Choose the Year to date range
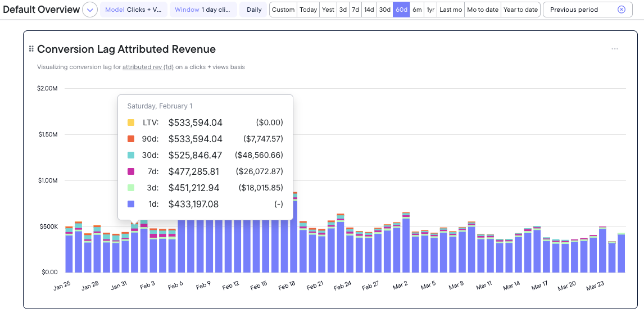The image size is (644, 313). (520, 10)
